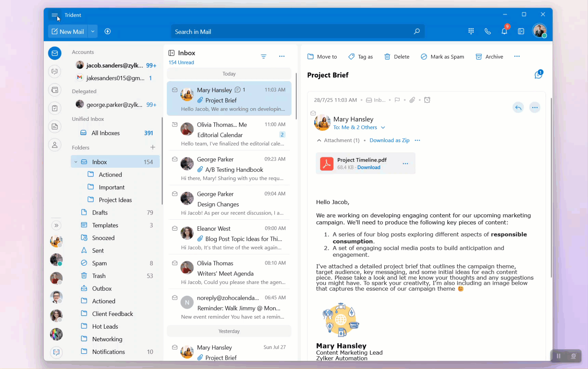
Task: Open the mail list filter icon
Action: point(264,56)
